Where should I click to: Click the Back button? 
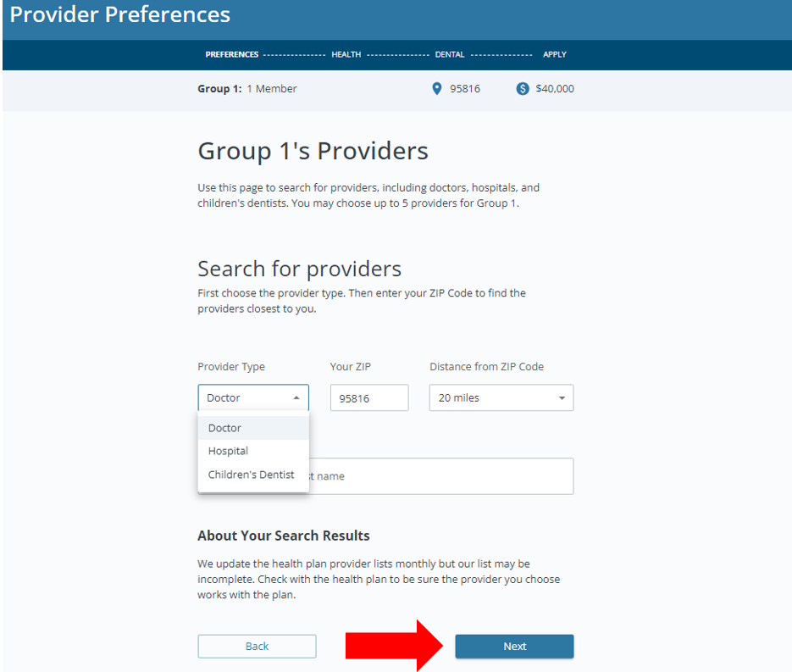click(x=257, y=646)
